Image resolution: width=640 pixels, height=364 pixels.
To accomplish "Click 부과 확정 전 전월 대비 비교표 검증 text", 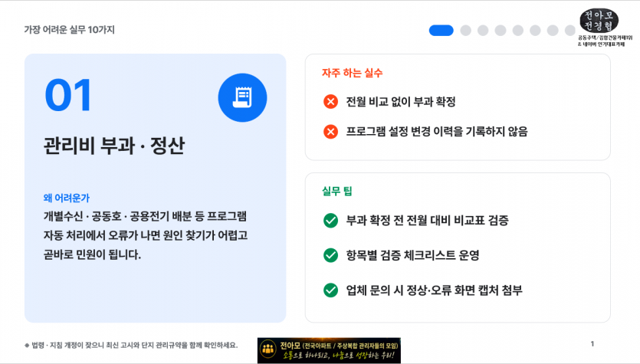I will 428,221.
